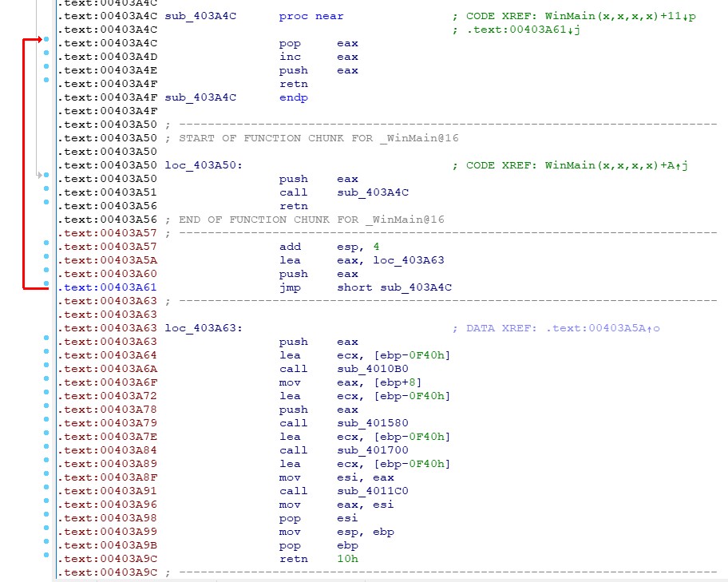Toggle breakpoint dot at 00403A9C retn 10h
728x582 pixels.
46,555
